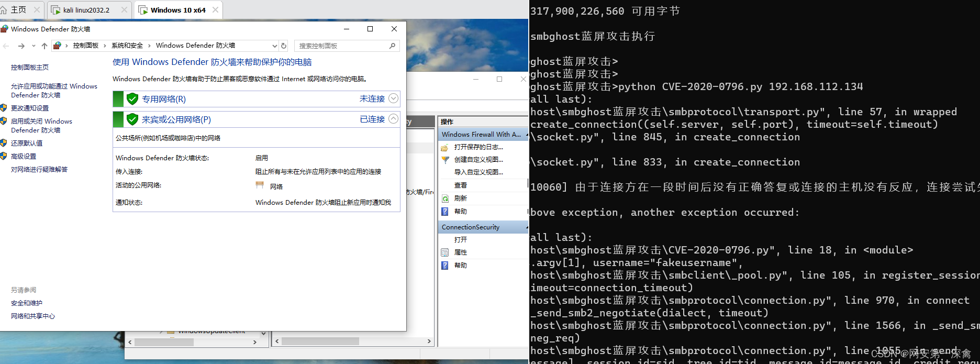980x364 pixels.
Task: Click shield icon beside 更改通知设置
Action: [4, 108]
